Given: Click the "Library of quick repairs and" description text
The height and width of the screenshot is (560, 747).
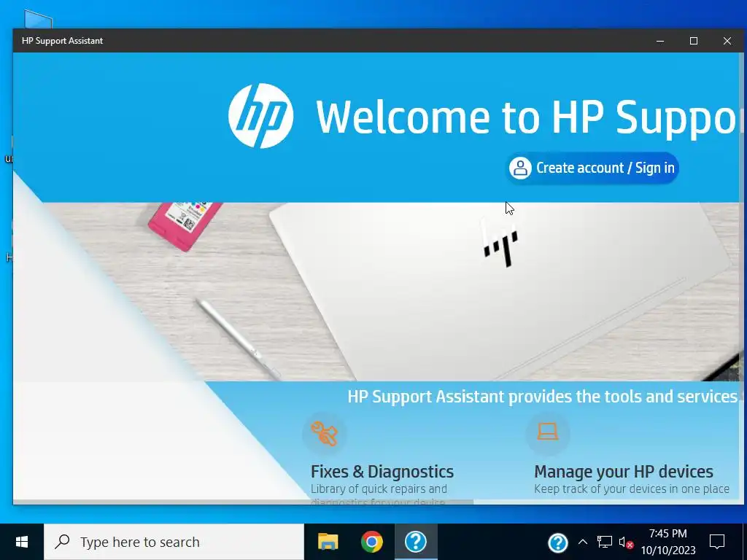Looking at the screenshot, I should (379, 489).
